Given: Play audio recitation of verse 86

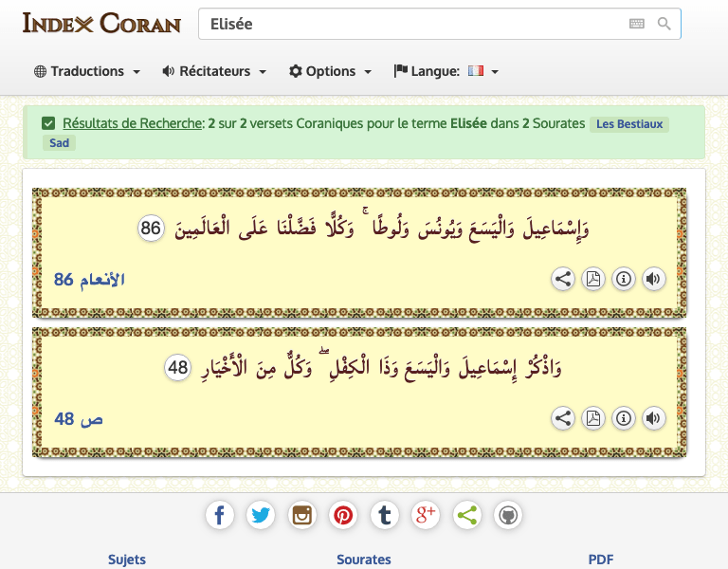Looking at the screenshot, I should pos(654,279).
